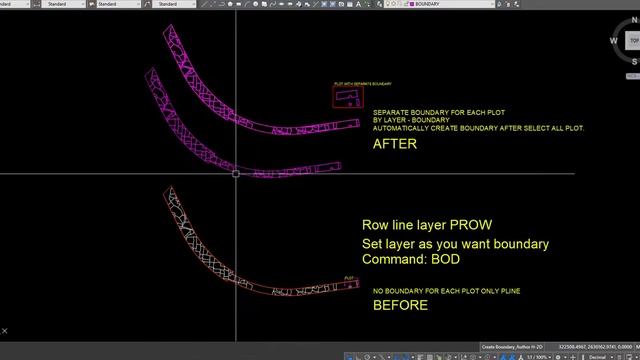Image resolution: width=640 pixels, height=360 pixels.
Task: Open the Layer Properties Manager icon
Action: [x=379, y=4]
